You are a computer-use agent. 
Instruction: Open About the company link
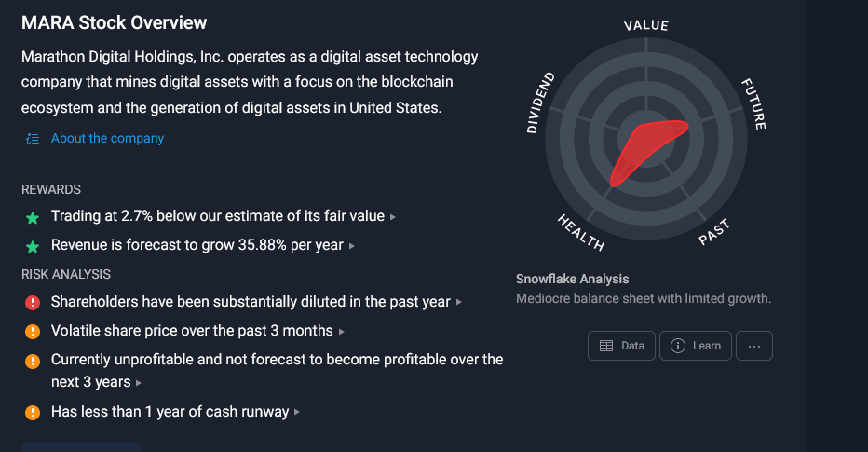[107, 139]
